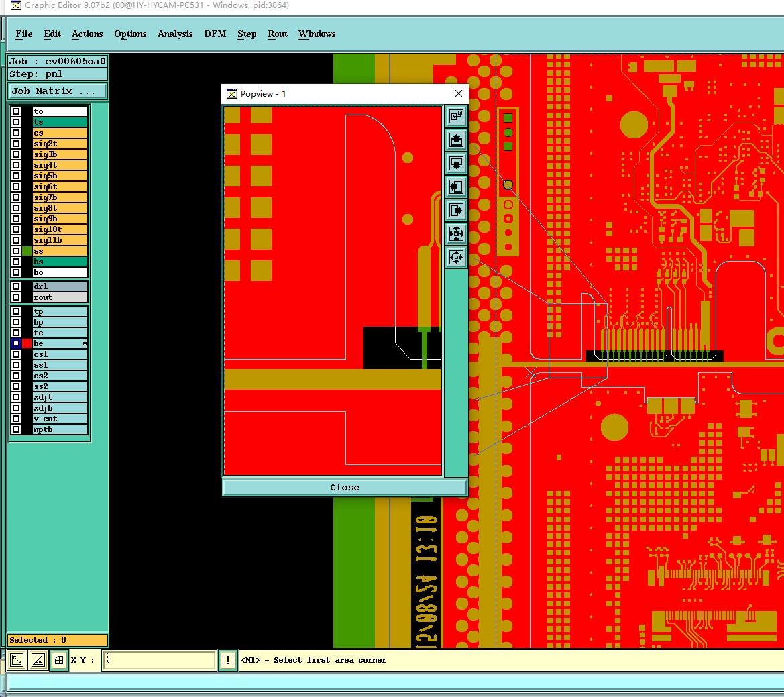Select the xdjt layer name
Screen dimensions: 784x697
[x=60, y=397]
